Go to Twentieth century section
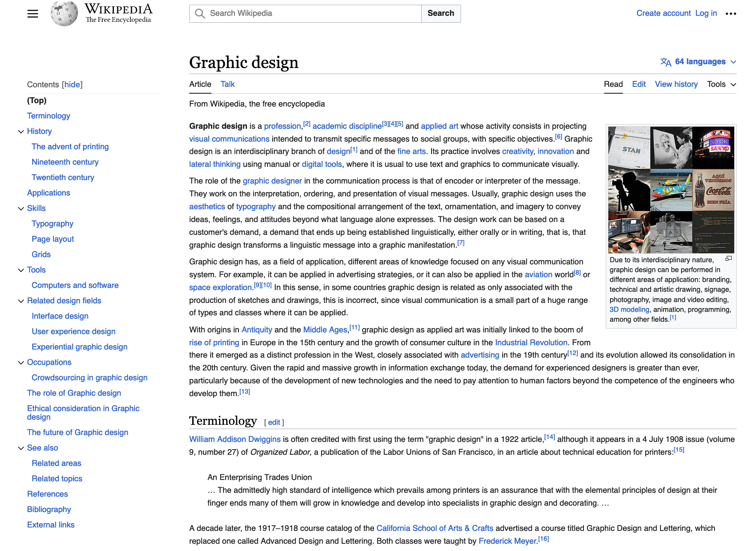 (x=63, y=178)
